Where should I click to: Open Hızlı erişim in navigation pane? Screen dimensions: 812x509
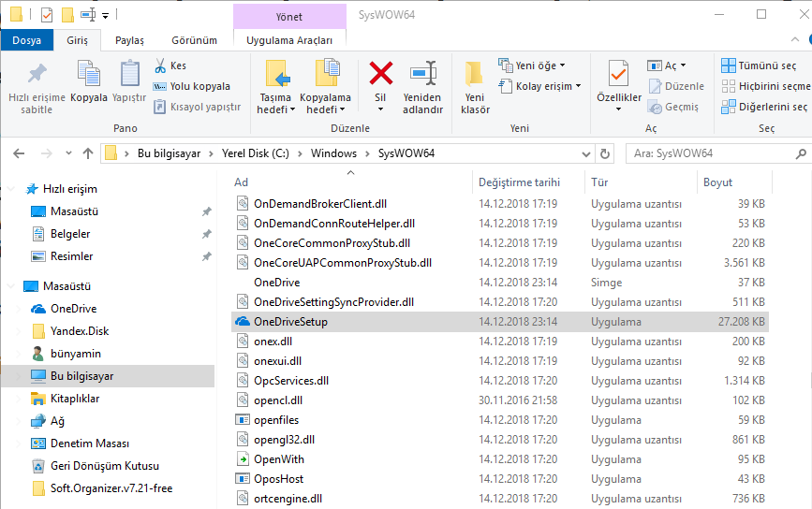(69, 189)
